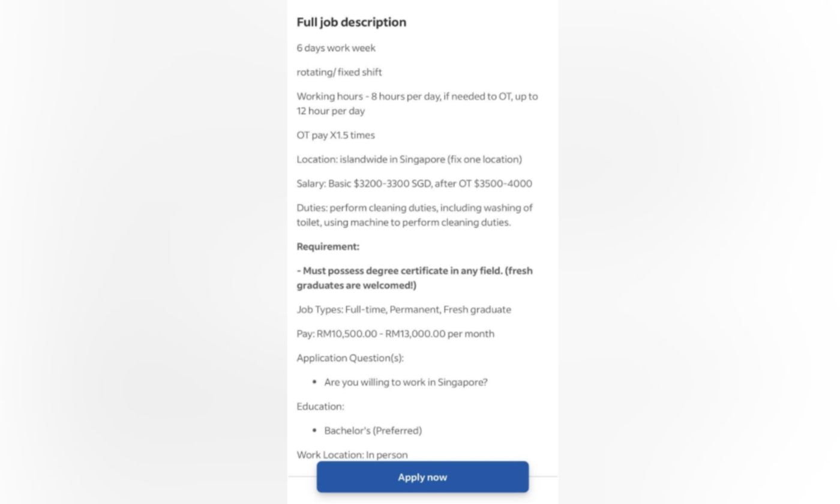Viewport: 840px width, 504px height.
Task: Select the "Bachelor's (Preferred)" list item
Action: coord(373,431)
